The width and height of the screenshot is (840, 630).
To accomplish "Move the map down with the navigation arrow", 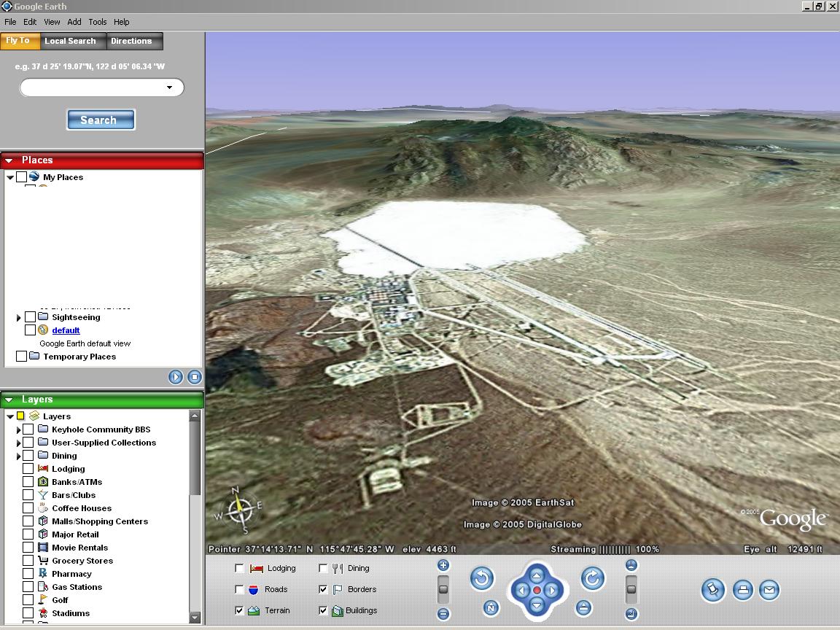I will tap(537, 605).
